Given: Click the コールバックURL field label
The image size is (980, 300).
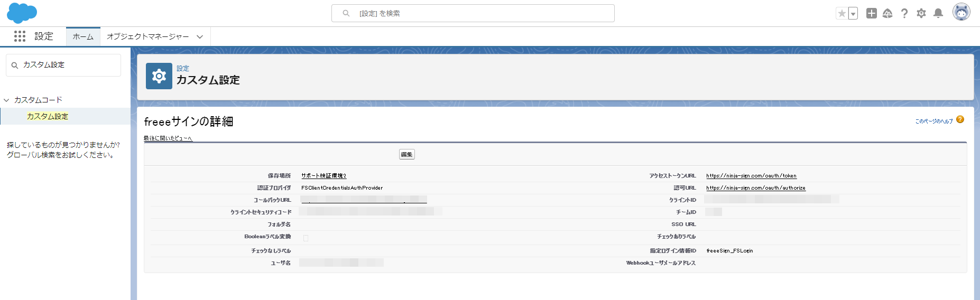Looking at the screenshot, I should [272, 200].
